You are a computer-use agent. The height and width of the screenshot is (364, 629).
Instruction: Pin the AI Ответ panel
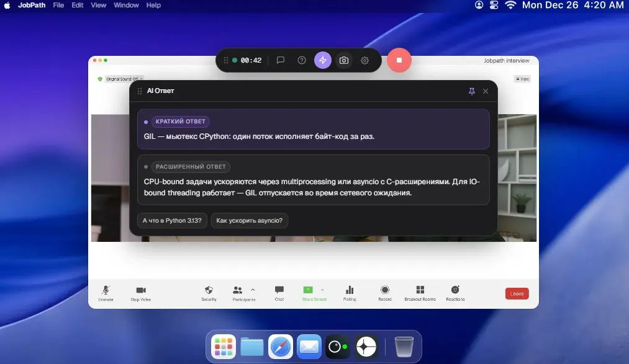coord(472,91)
